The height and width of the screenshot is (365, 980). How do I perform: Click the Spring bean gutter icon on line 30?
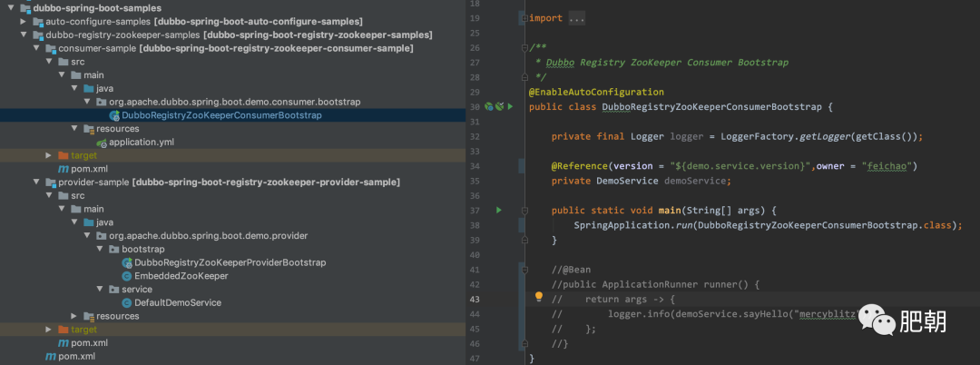pyautogui.click(x=489, y=107)
